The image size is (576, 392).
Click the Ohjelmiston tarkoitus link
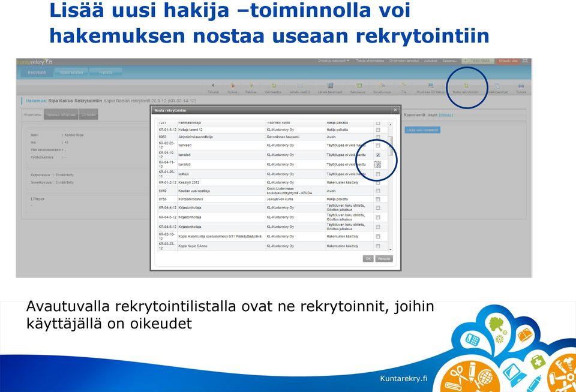404,61
